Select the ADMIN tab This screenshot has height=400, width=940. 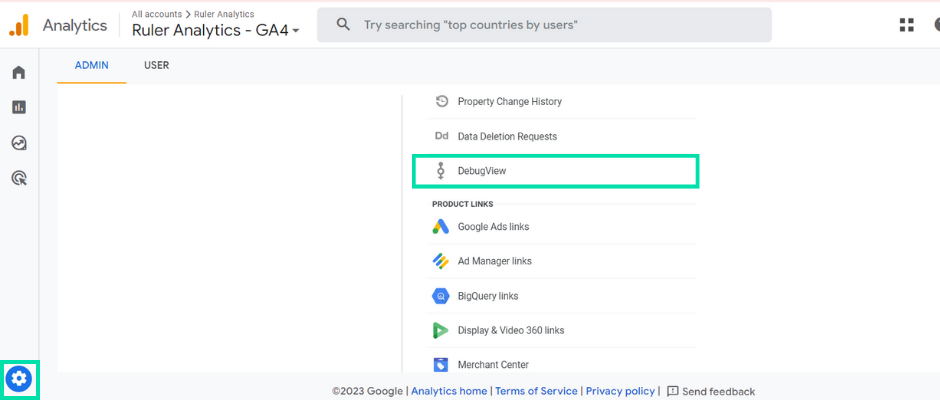[x=92, y=65]
